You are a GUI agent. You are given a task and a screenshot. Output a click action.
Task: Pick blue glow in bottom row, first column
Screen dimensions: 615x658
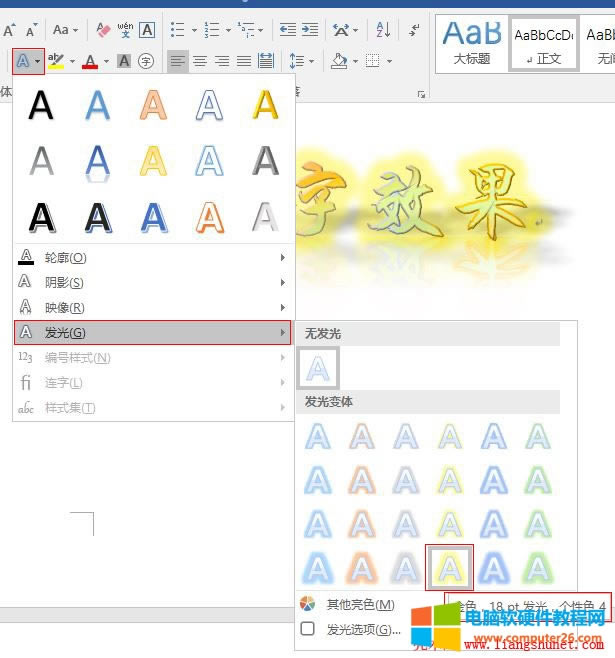[318, 568]
